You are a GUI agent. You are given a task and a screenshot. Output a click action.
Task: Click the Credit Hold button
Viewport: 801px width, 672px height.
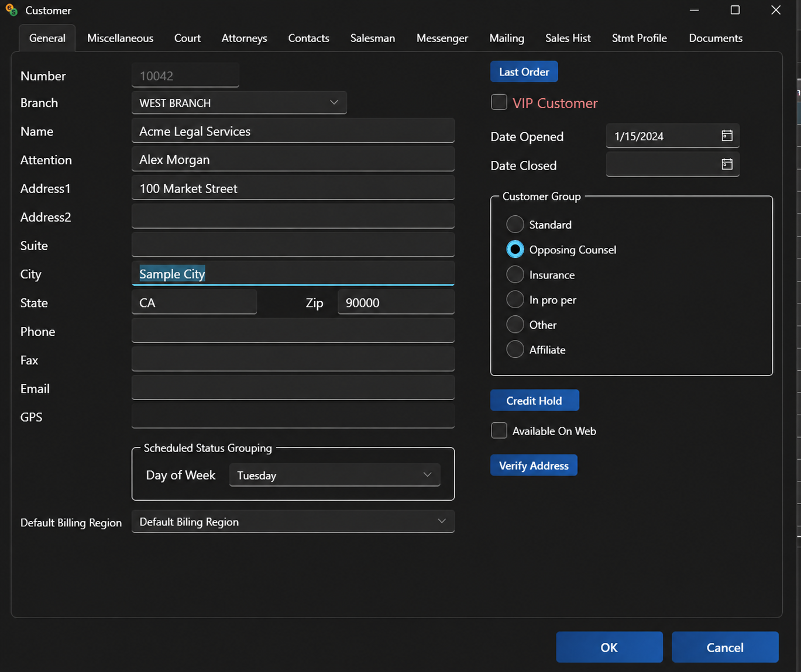534,401
